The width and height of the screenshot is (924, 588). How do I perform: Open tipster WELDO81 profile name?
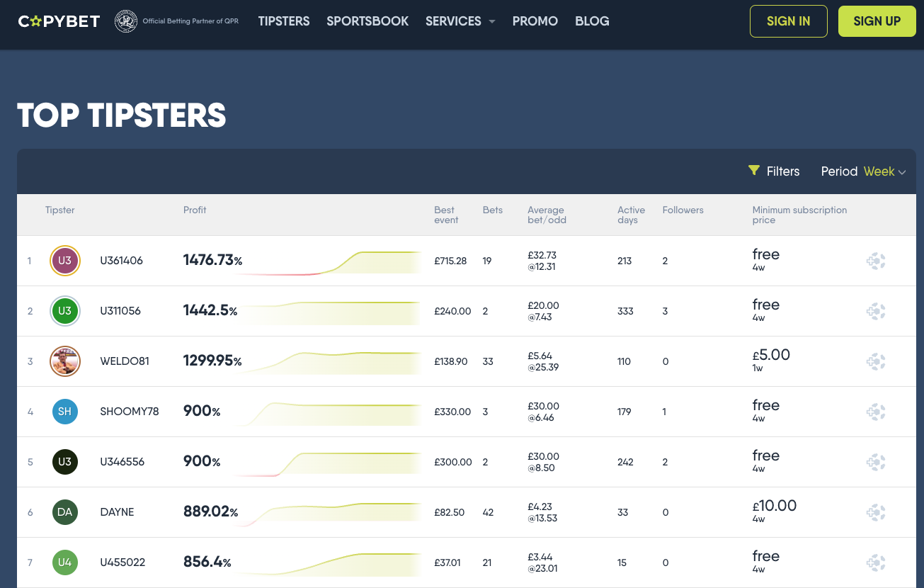[x=125, y=361]
